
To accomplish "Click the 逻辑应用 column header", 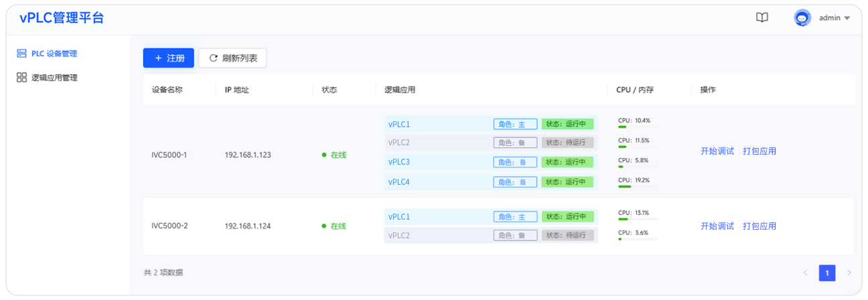I will coord(400,90).
